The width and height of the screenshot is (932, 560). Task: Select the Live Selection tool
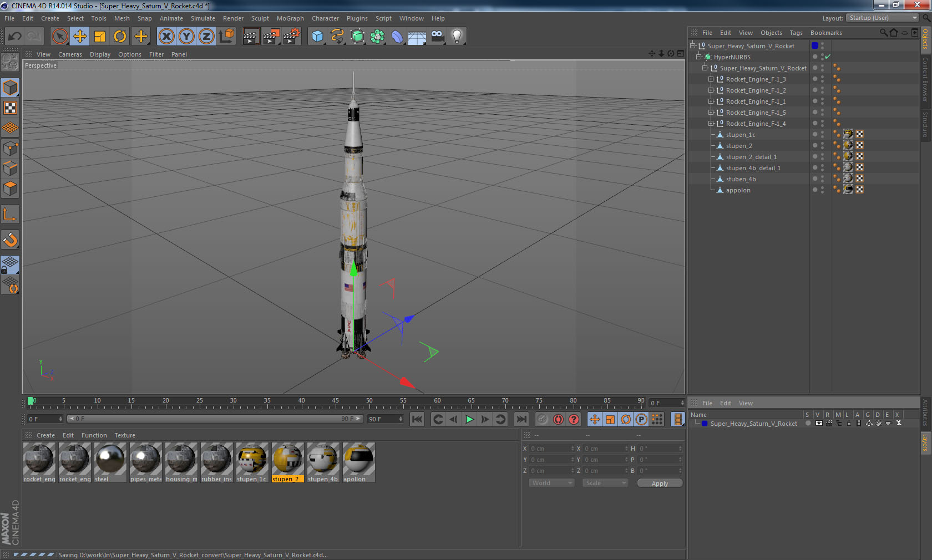coord(60,37)
